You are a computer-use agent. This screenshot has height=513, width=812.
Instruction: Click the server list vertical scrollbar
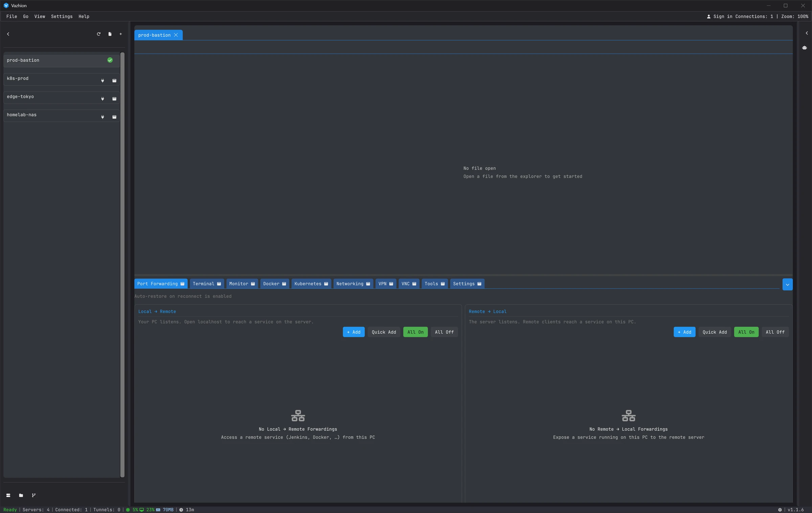coord(122,265)
